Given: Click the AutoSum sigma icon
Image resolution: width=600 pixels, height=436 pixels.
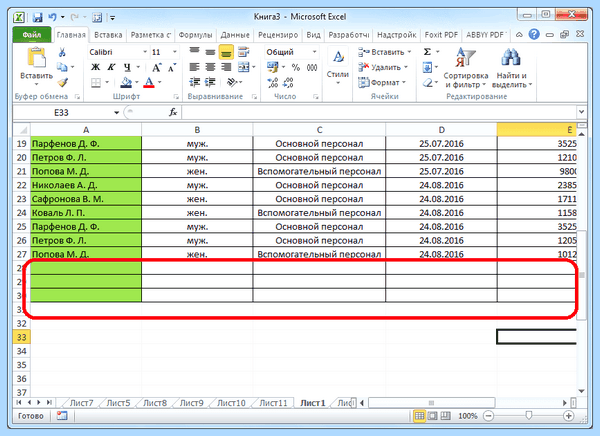Looking at the screenshot, I should click(x=427, y=52).
